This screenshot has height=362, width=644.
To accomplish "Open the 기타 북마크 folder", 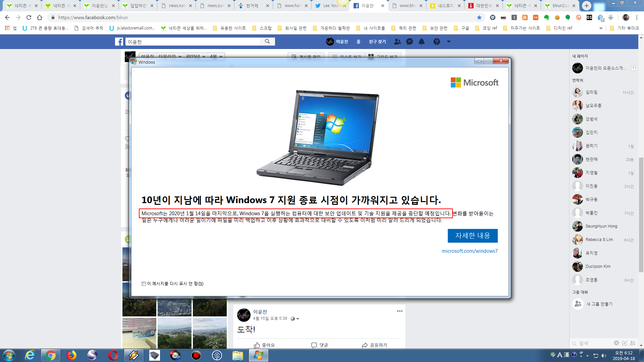I will point(624,28).
